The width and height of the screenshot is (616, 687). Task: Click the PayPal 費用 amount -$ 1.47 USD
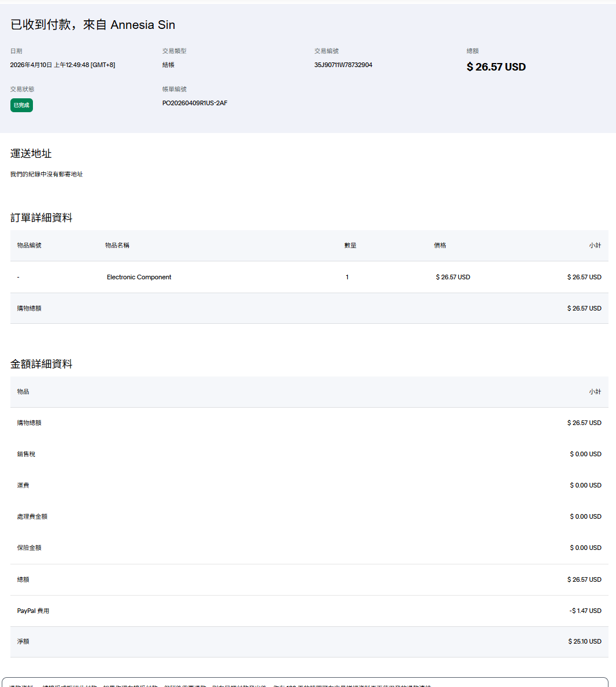pos(585,611)
